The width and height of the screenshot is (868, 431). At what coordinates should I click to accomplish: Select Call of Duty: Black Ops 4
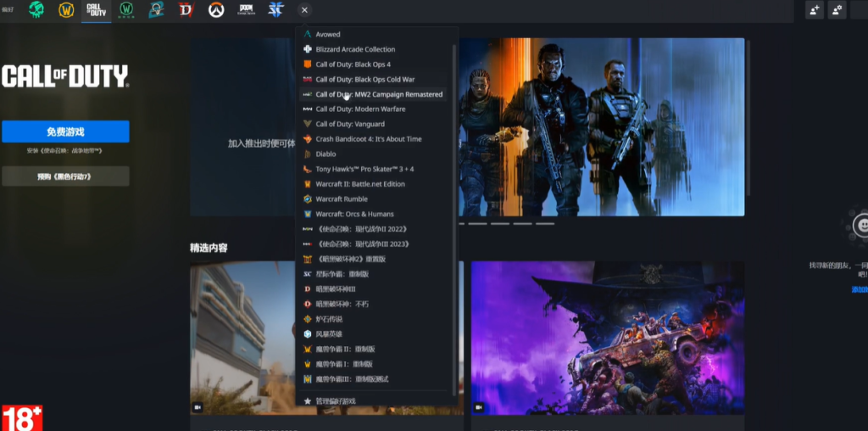click(x=353, y=64)
